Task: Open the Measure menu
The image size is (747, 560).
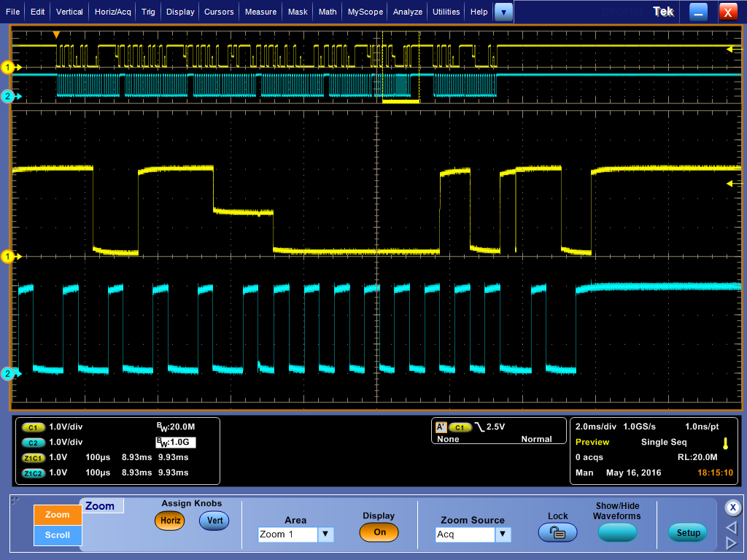Action: (260, 12)
